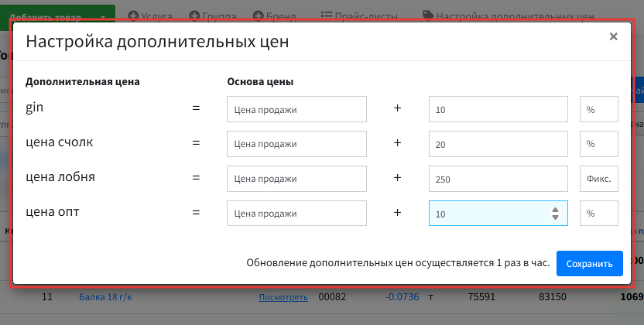This screenshot has height=325, width=644.
Task: Click the -0.0736 quantity value
Action: click(402, 296)
